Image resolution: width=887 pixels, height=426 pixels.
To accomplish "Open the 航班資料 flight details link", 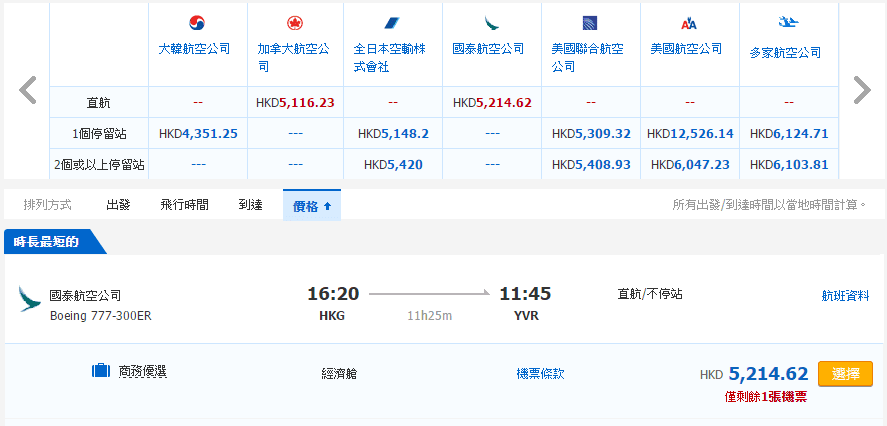I will click(845, 296).
